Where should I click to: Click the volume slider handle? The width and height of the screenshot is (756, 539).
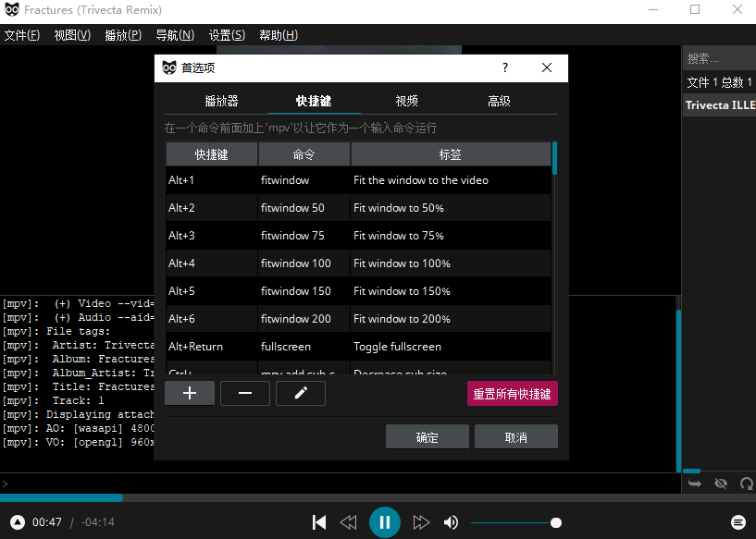[556, 522]
